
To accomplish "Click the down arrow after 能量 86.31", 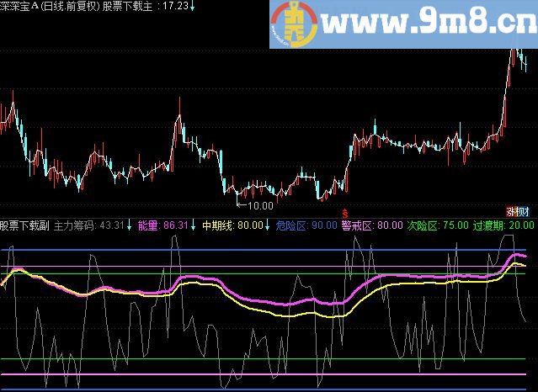I will click(x=194, y=225).
